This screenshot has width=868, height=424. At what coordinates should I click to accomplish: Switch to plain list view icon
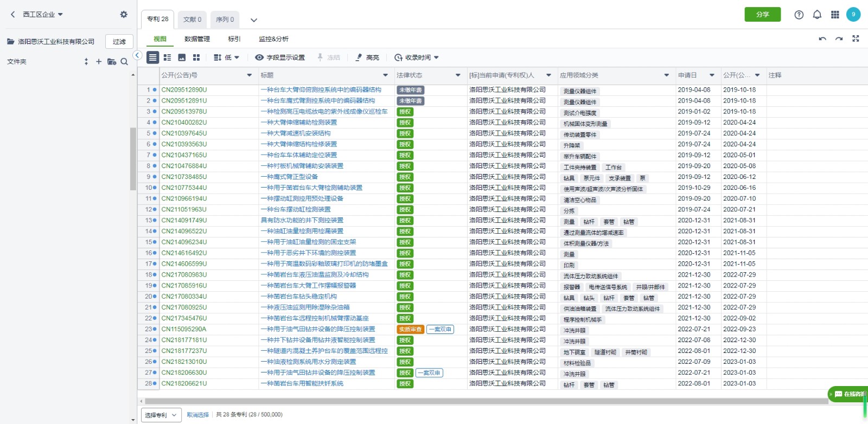153,57
